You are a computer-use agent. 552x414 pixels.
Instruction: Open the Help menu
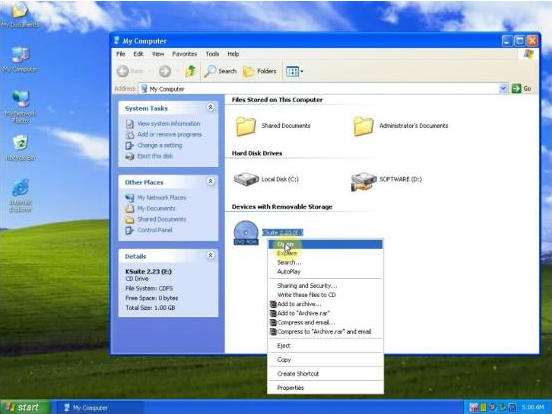(233, 54)
